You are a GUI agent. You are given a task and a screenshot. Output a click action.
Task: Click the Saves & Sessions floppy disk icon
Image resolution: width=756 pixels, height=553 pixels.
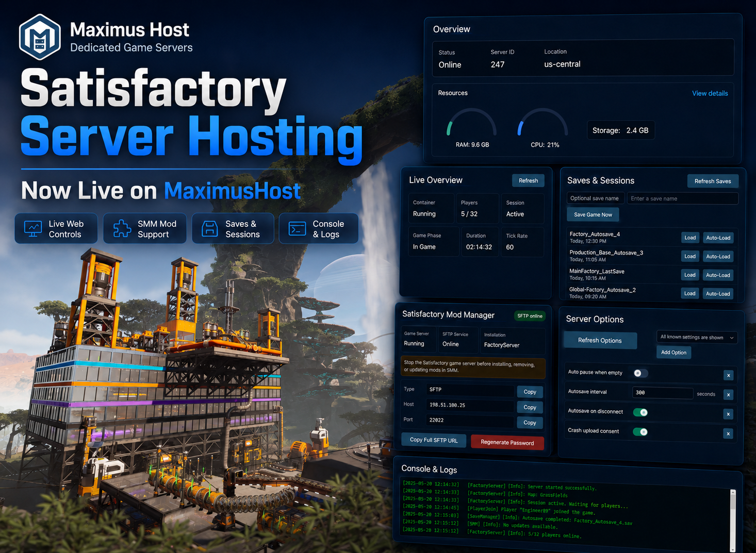tap(209, 229)
